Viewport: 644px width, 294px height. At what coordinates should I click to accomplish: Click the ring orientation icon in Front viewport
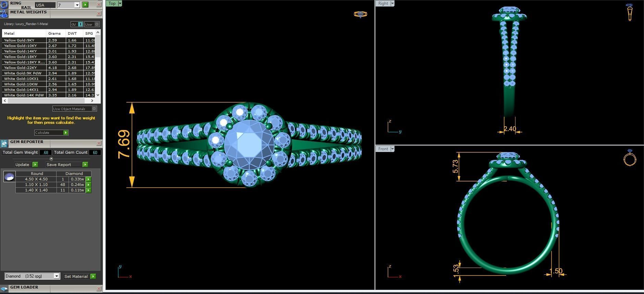click(630, 158)
